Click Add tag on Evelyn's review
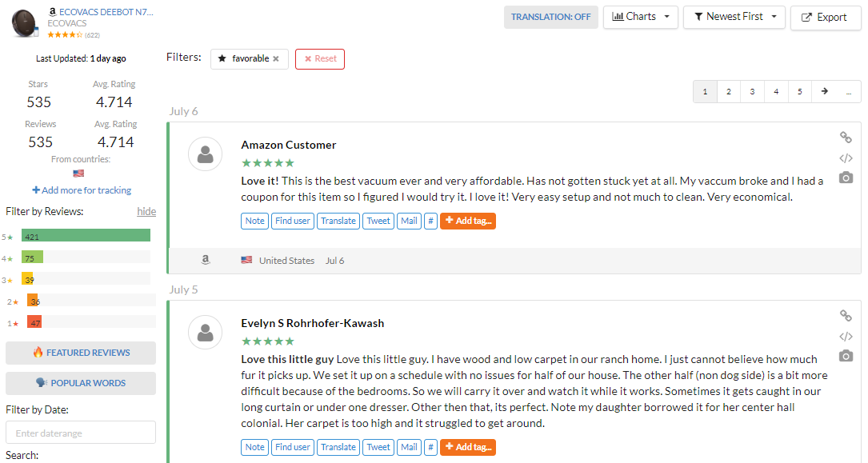Viewport: 868px width, 463px height. click(468, 447)
